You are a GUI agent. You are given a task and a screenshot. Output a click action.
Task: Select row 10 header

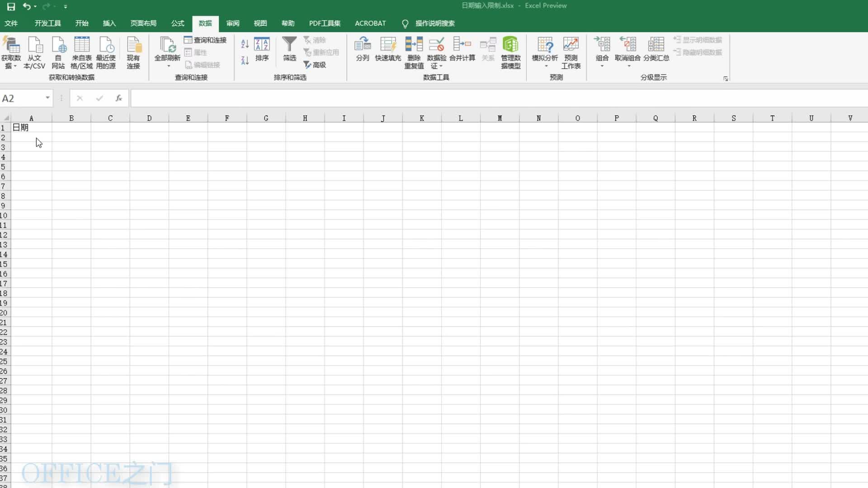coord(4,216)
